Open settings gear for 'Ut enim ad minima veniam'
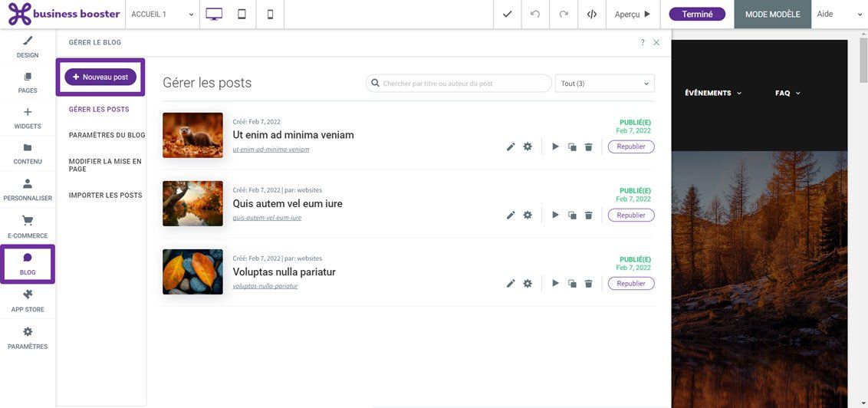The height and width of the screenshot is (408, 868). [x=528, y=146]
